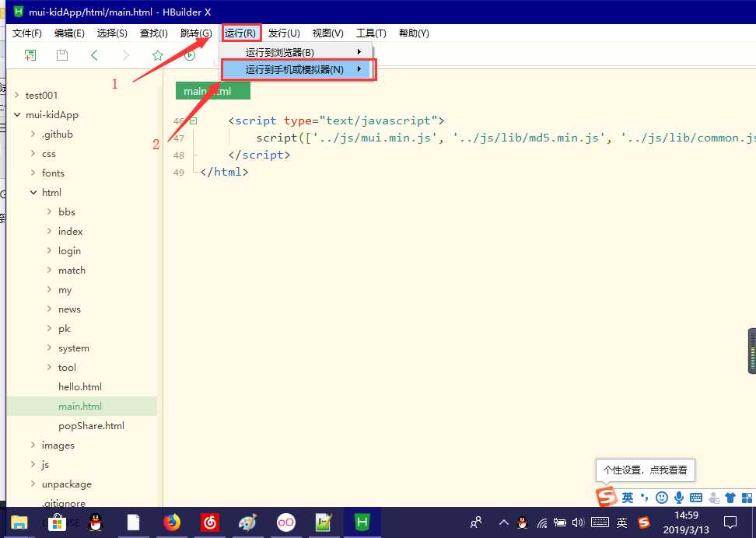Open the paint palette taskbar app

tap(248, 522)
